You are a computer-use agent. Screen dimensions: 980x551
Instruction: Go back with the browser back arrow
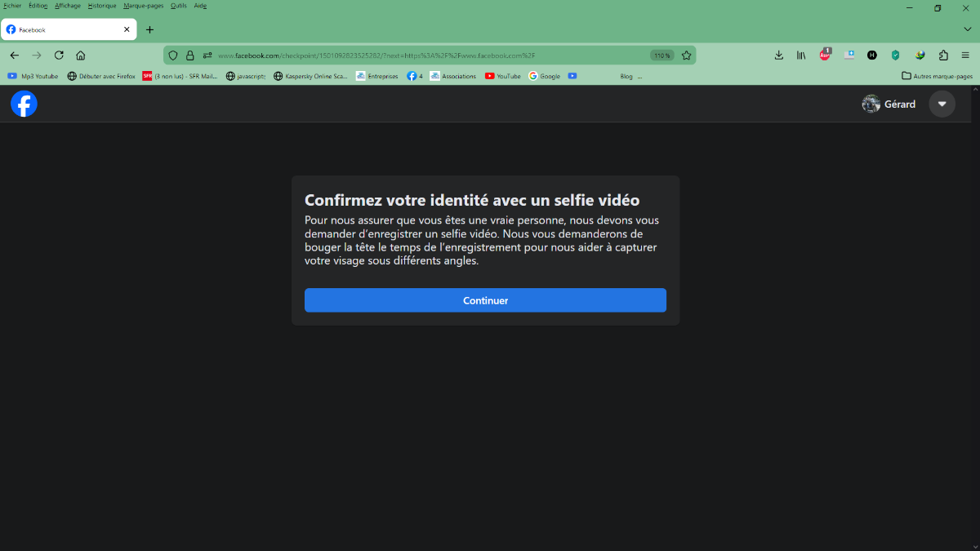[x=14, y=56]
